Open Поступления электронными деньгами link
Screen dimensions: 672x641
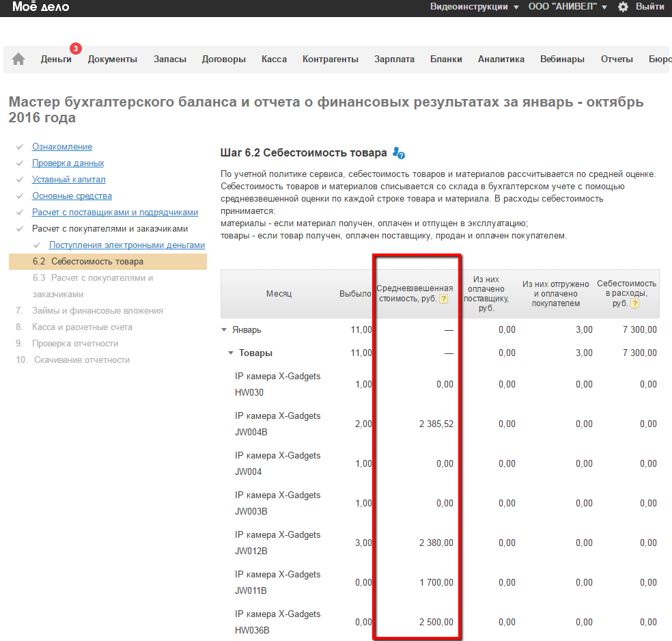(127, 245)
